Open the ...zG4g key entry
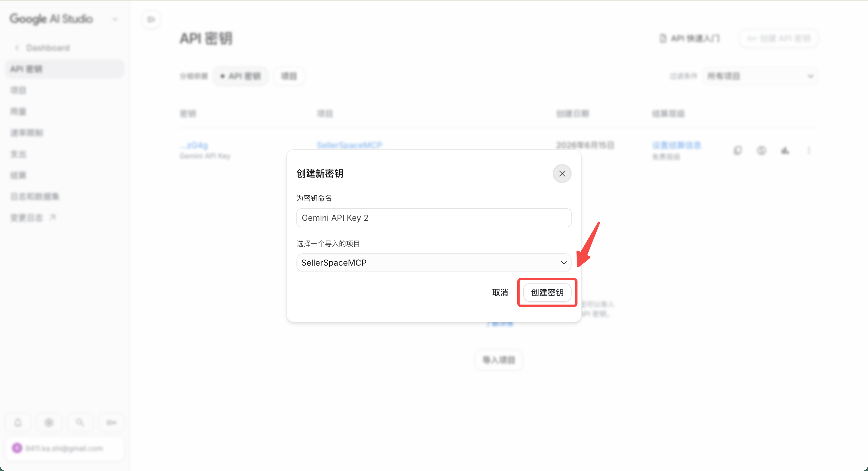The height and width of the screenshot is (471, 868). pyautogui.click(x=194, y=145)
